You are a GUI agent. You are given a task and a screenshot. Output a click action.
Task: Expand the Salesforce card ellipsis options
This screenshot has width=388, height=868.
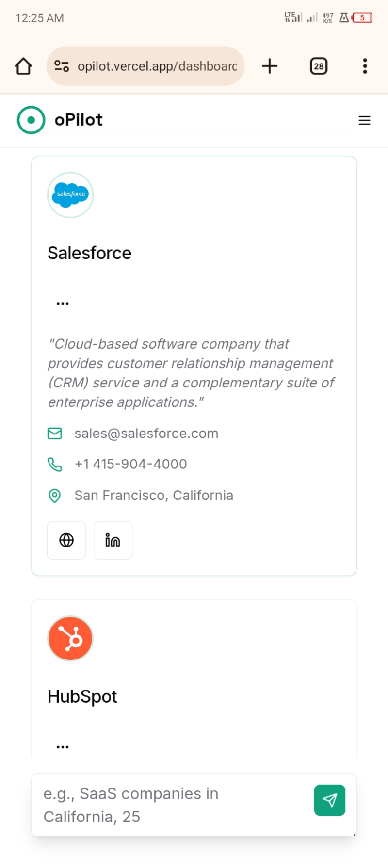click(63, 304)
